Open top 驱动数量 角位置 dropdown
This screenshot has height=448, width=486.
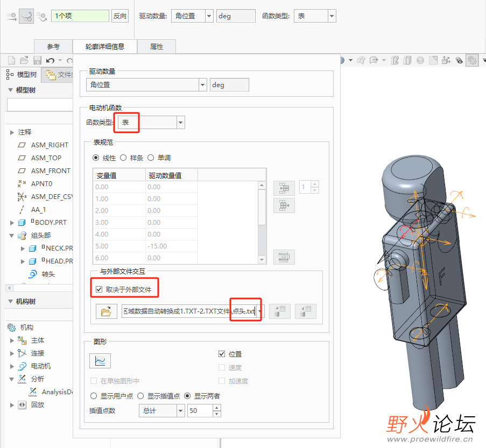pos(209,16)
